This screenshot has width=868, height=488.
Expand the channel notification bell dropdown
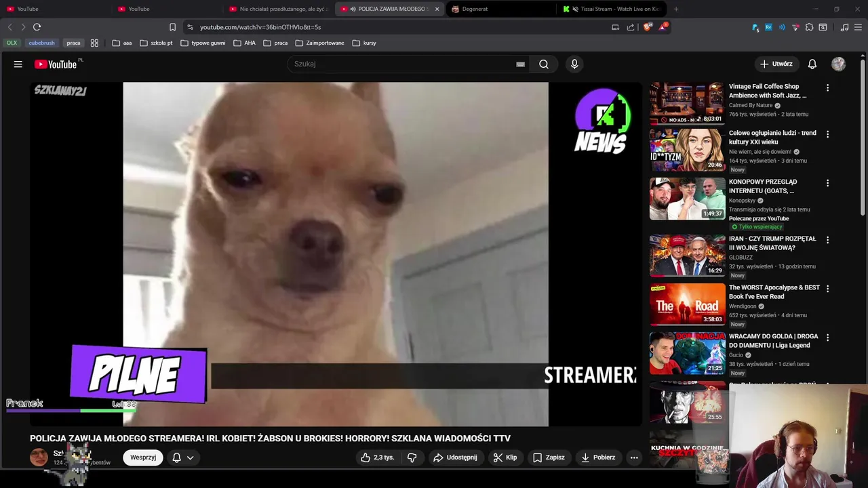[182, 457]
